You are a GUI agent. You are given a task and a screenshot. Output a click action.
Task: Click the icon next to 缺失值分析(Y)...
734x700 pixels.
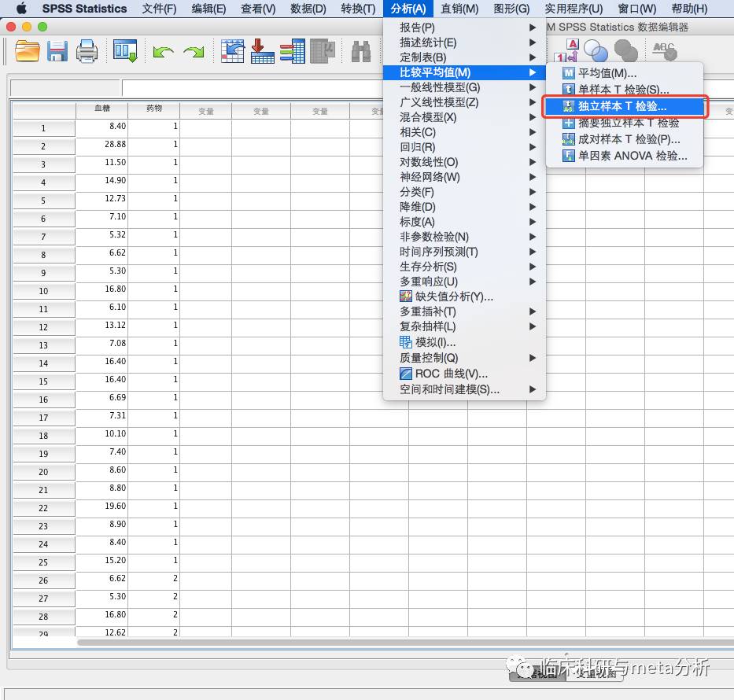point(406,297)
